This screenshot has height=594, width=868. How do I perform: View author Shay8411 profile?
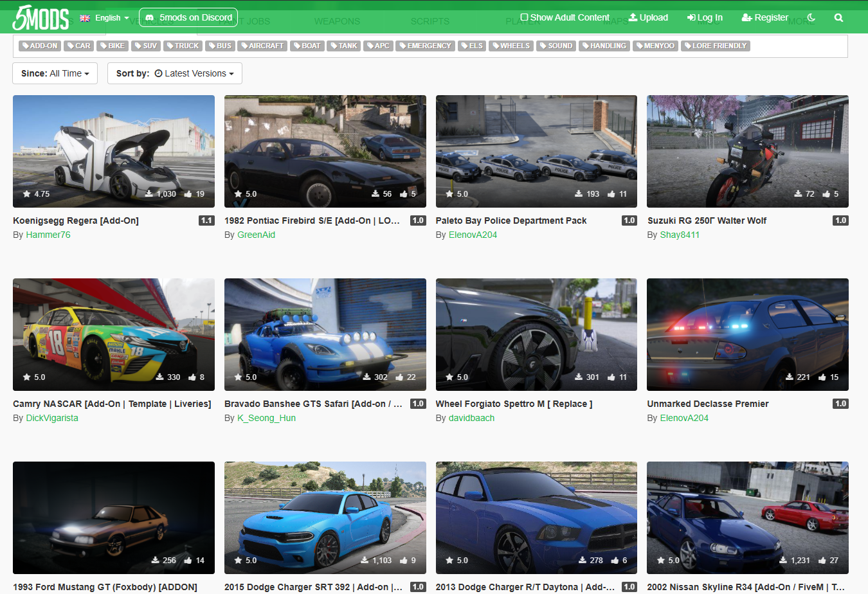click(680, 235)
